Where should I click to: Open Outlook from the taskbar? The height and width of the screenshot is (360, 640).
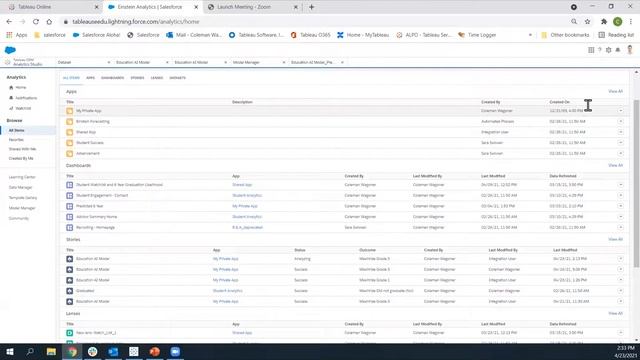[113, 351]
